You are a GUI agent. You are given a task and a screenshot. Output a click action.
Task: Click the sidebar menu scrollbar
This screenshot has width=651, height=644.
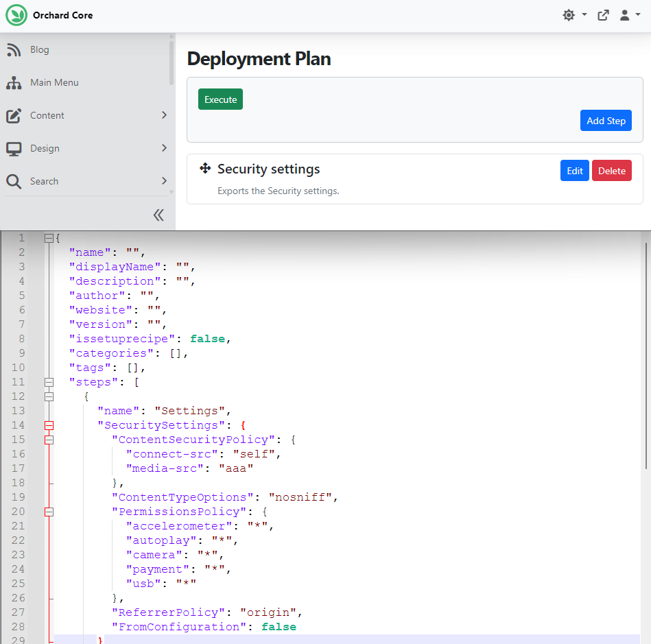click(x=171, y=62)
